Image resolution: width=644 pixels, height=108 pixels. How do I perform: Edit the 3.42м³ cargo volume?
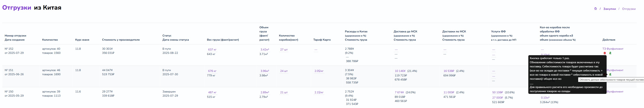click(265, 50)
